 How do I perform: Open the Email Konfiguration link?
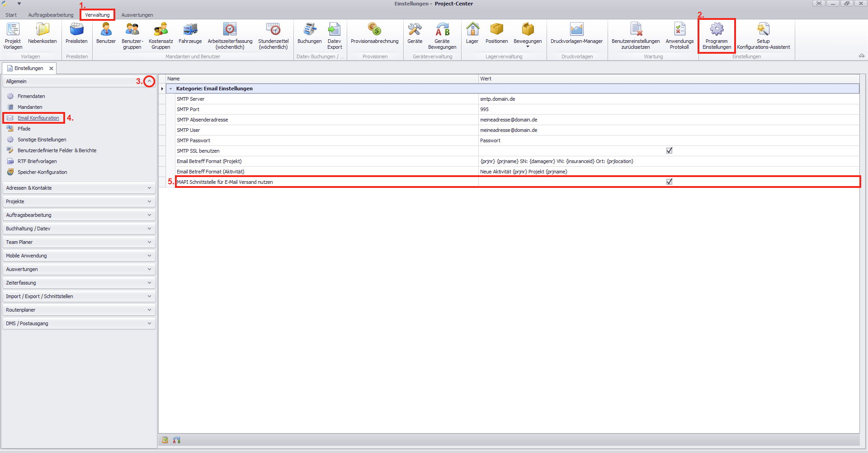point(38,118)
